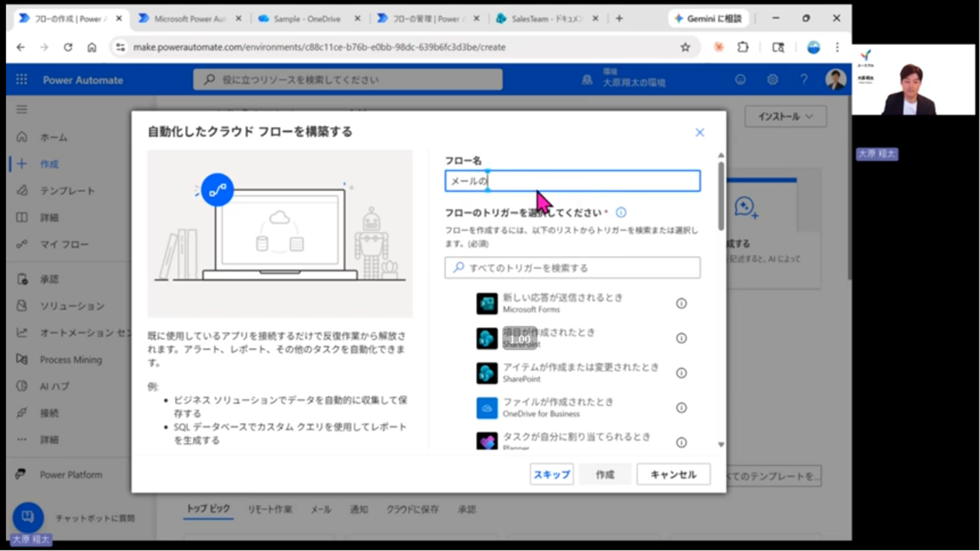Click the dialog scrollbar up arrow
The height and width of the screenshot is (551, 980).
(721, 155)
